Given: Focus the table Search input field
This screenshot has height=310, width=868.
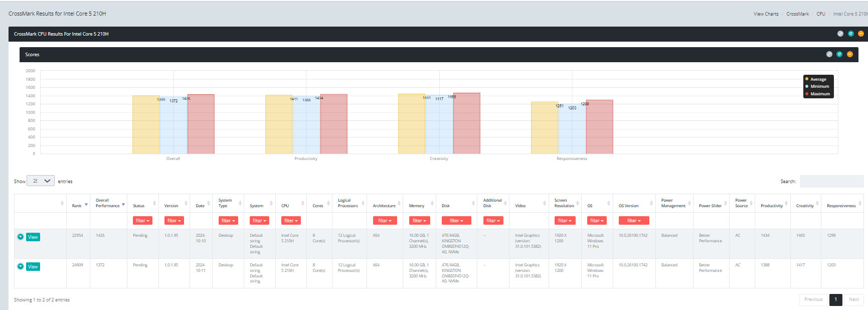Looking at the screenshot, I should [831, 181].
